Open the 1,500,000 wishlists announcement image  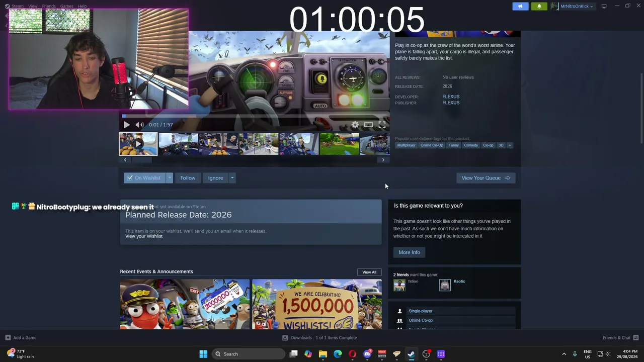(x=317, y=304)
